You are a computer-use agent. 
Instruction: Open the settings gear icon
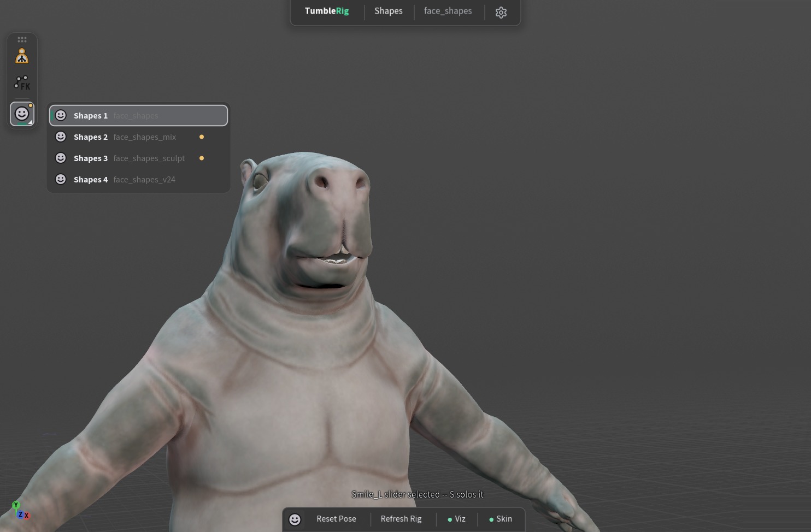(501, 12)
